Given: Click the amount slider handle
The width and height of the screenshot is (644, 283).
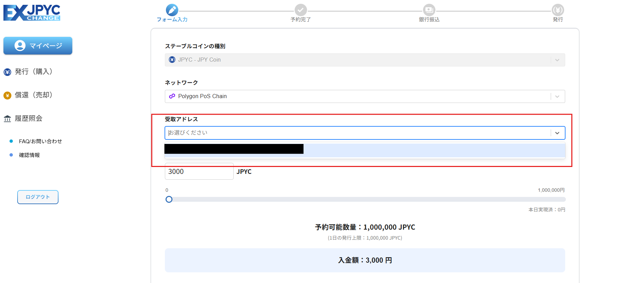Looking at the screenshot, I should pos(169,199).
